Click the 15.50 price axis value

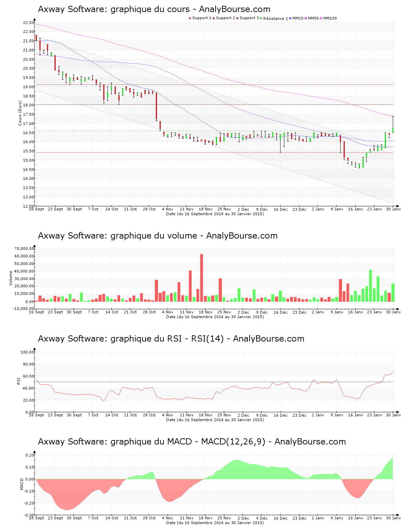point(28,151)
